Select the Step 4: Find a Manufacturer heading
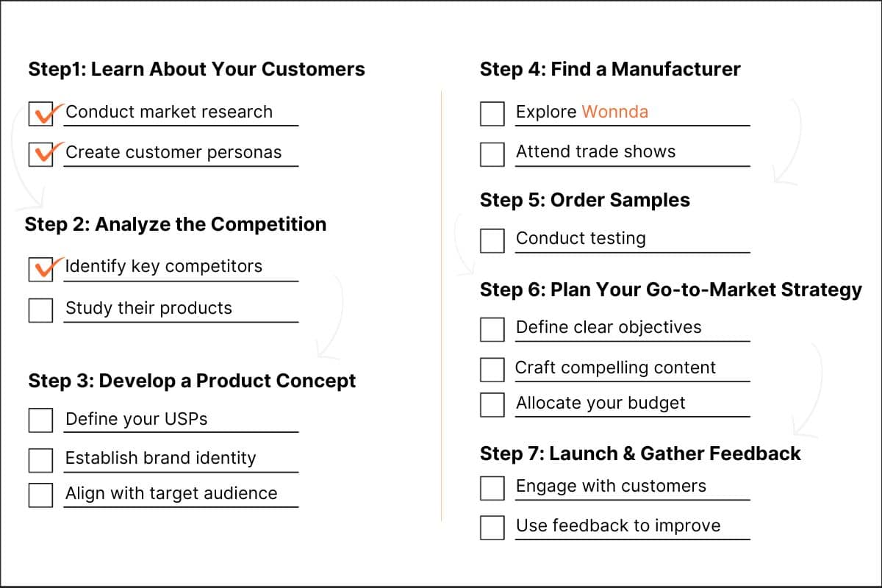The height and width of the screenshot is (588, 882). (610, 69)
